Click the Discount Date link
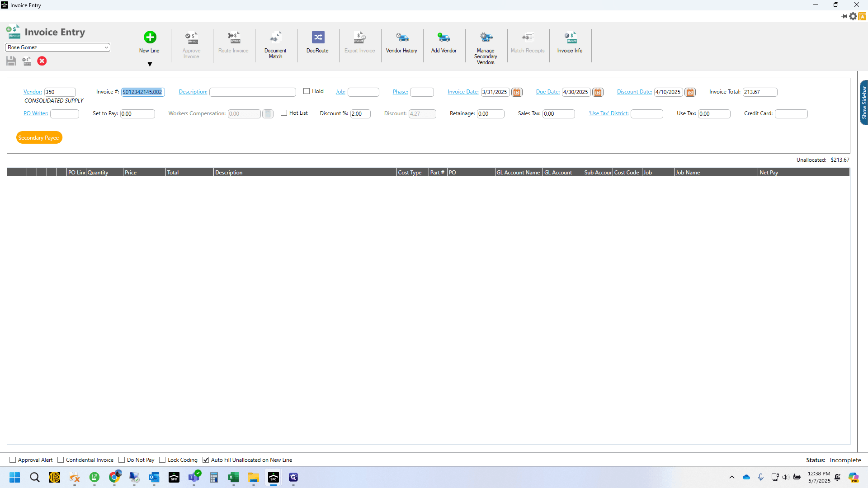Image resolution: width=868 pixels, height=488 pixels. coord(634,92)
